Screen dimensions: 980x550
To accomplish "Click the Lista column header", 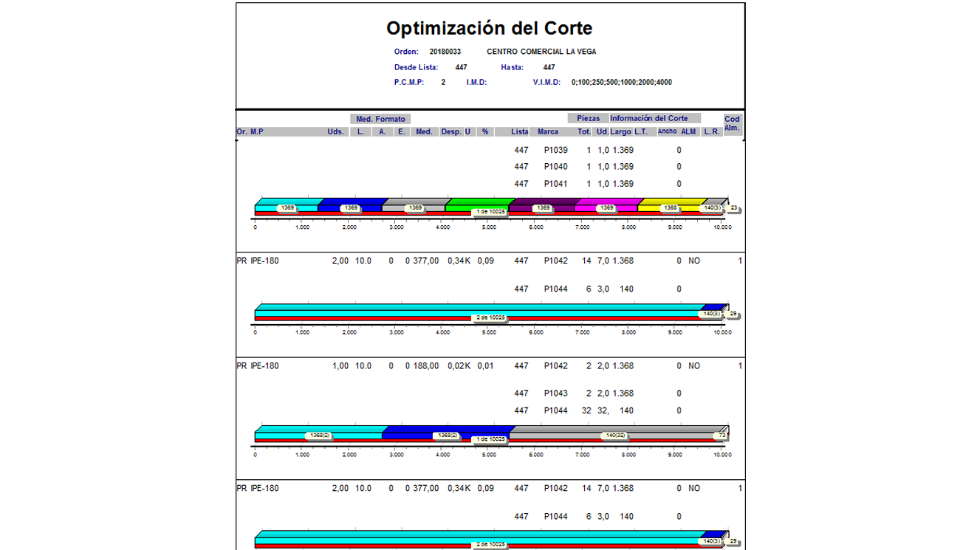I will (x=520, y=131).
